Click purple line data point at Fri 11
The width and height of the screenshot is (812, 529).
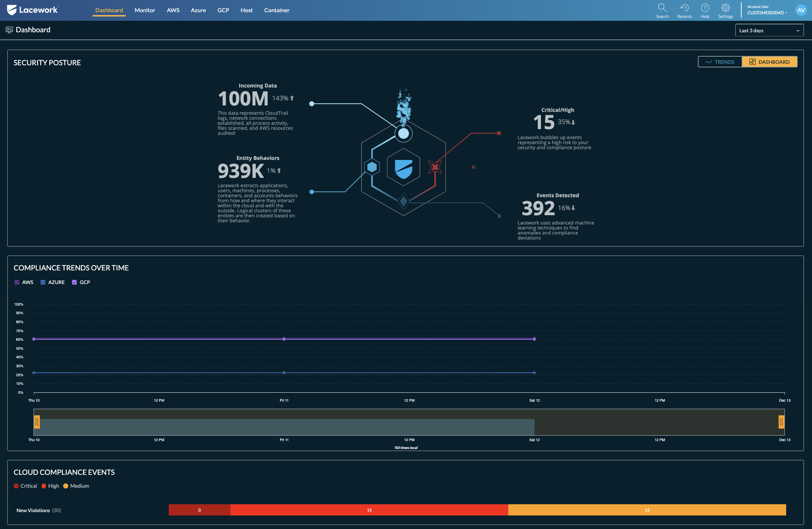(x=284, y=339)
